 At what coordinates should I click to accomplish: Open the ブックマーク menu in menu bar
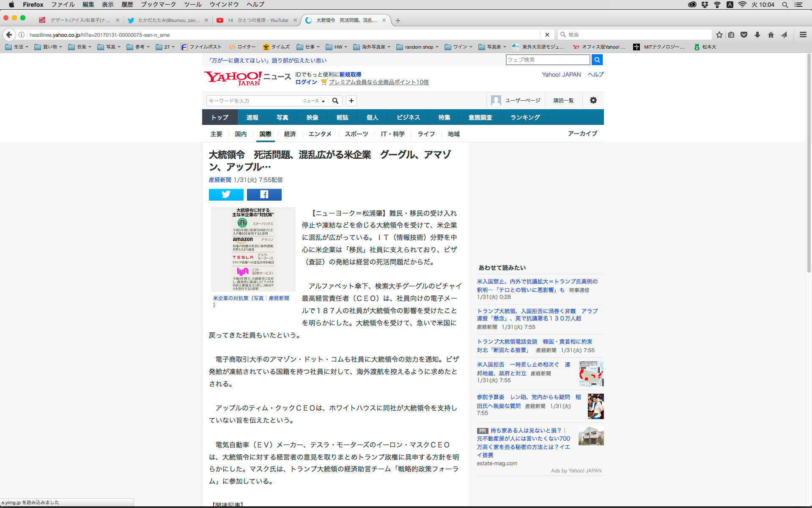click(x=158, y=5)
